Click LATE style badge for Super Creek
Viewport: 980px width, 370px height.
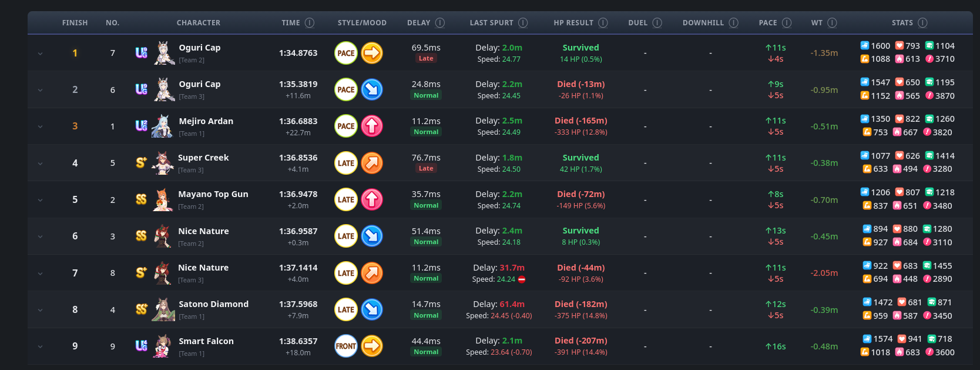pyautogui.click(x=346, y=163)
